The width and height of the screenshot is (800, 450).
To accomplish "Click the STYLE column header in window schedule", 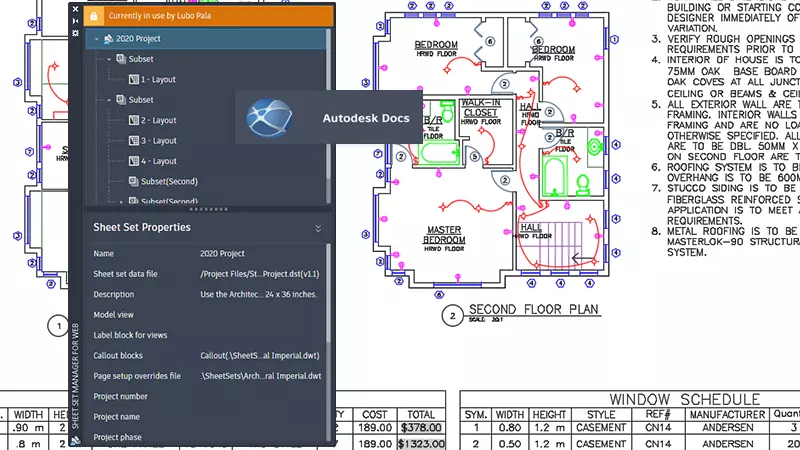I will point(601,415).
